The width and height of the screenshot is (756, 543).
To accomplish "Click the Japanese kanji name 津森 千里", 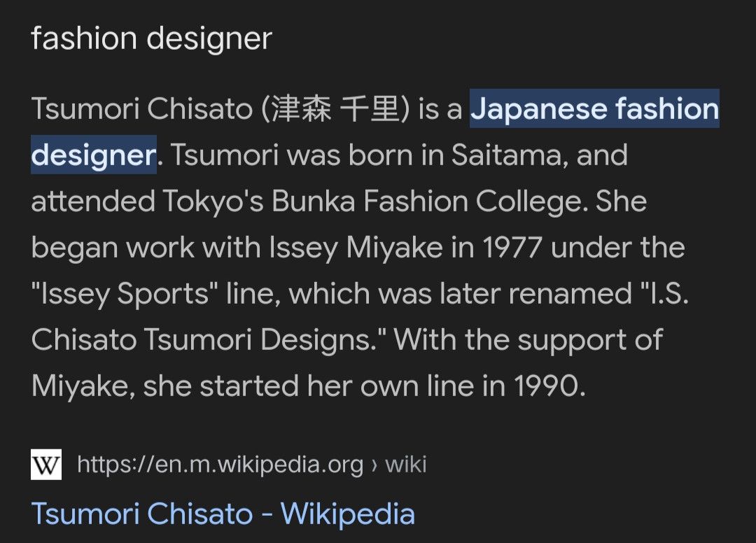I will (x=335, y=109).
